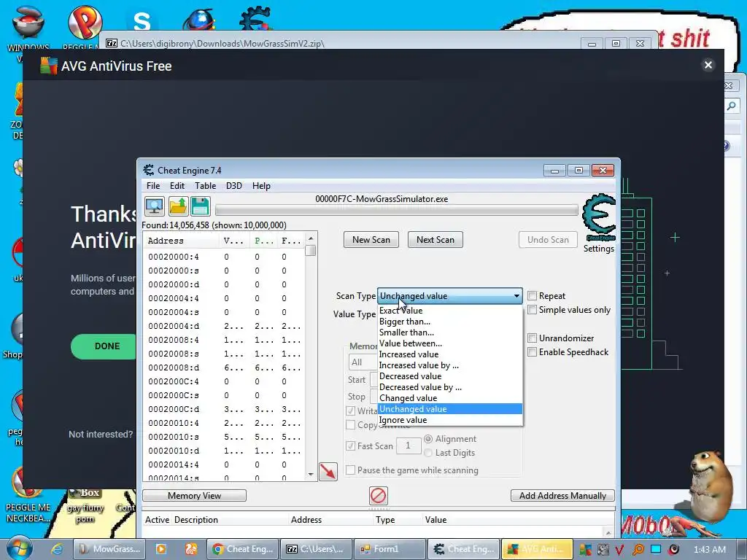Open the process list computer icon

[x=155, y=206]
